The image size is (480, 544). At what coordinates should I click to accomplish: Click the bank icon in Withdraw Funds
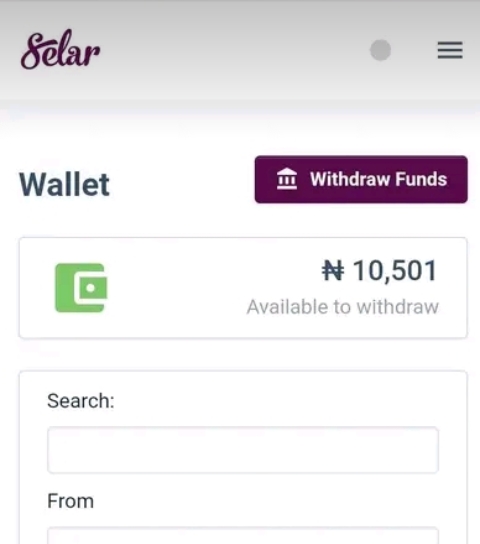point(287,179)
